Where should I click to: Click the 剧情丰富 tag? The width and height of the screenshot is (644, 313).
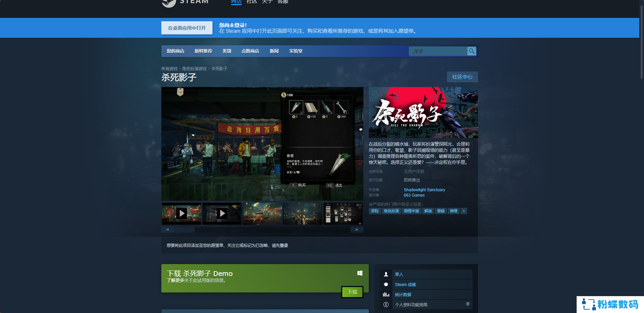pyautogui.click(x=412, y=211)
